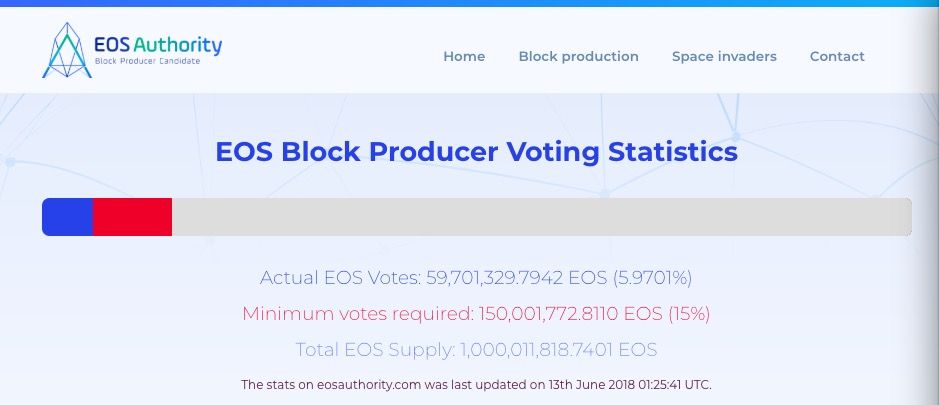Screen dimensions: 939x405
Task: Click the red segment of the vote progress bar
Action: click(x=132, y=217)
